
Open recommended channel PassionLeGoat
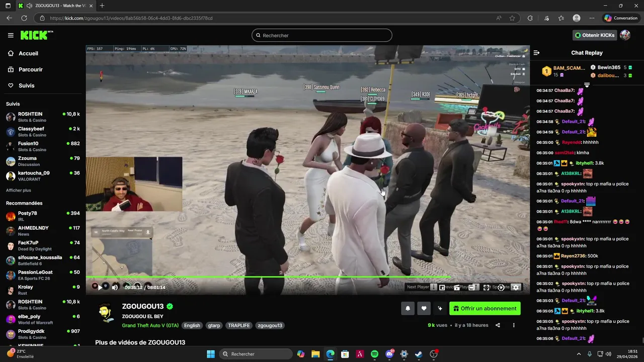tap(43, 275)
